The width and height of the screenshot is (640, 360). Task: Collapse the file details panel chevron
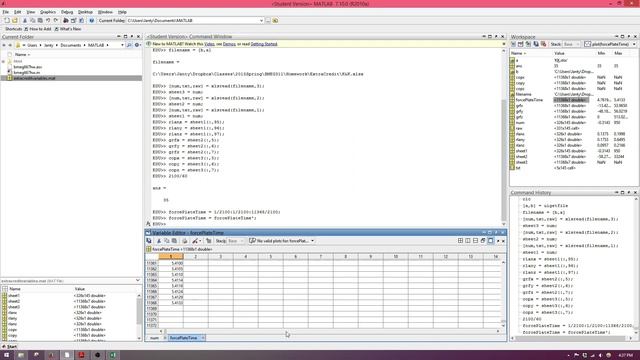[138, 280]
